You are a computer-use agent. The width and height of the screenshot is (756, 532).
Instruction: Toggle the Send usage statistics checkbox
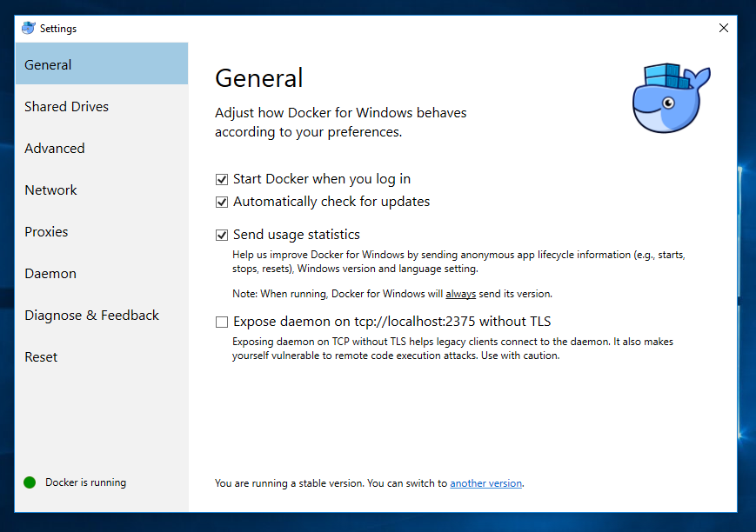222,236
